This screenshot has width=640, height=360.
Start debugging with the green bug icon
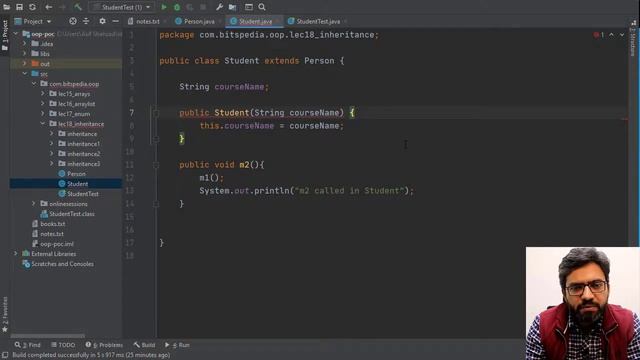tap(177, 7)
